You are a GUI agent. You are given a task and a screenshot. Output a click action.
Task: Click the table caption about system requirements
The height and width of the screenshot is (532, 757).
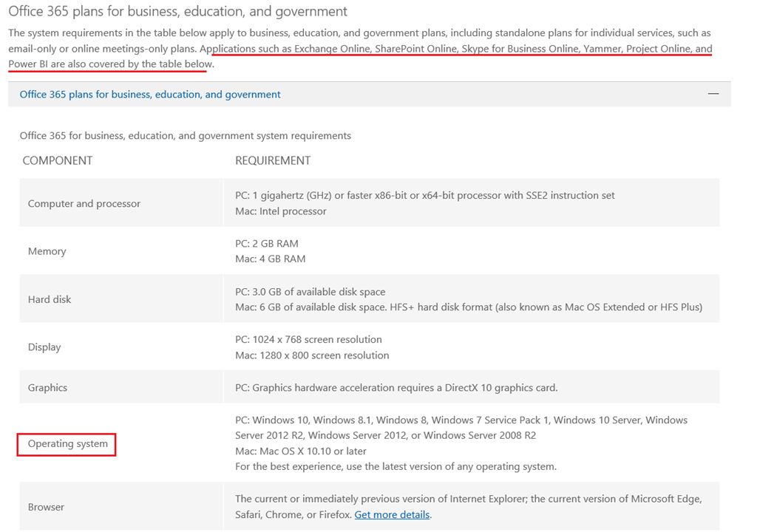point(186,136)
